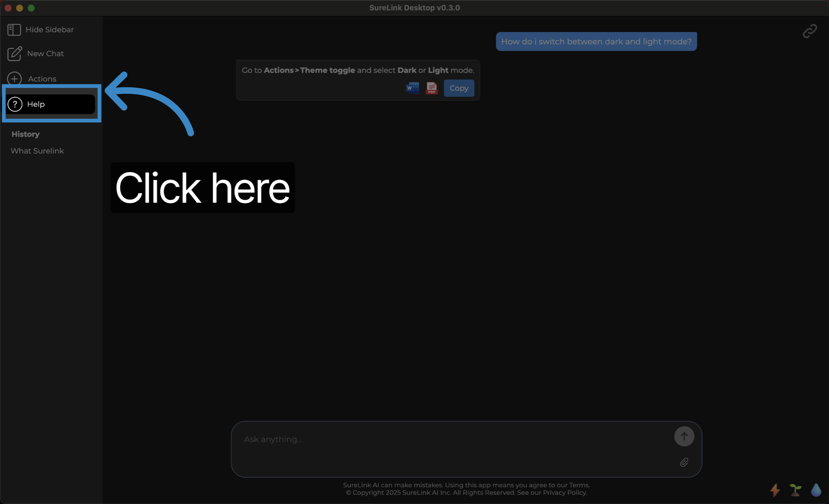This screenshot has width=829, height=504.
Task: Click the Actions plus circle icon
Action: point(14,79)
